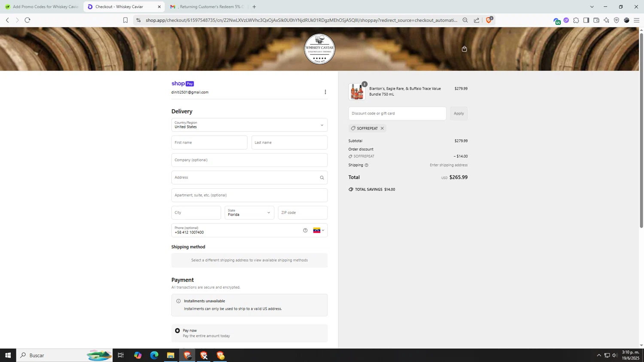The height and width of the screenshot is (362, 644).
Task: Open File Explorer from the taskbar
Action: 170,355
